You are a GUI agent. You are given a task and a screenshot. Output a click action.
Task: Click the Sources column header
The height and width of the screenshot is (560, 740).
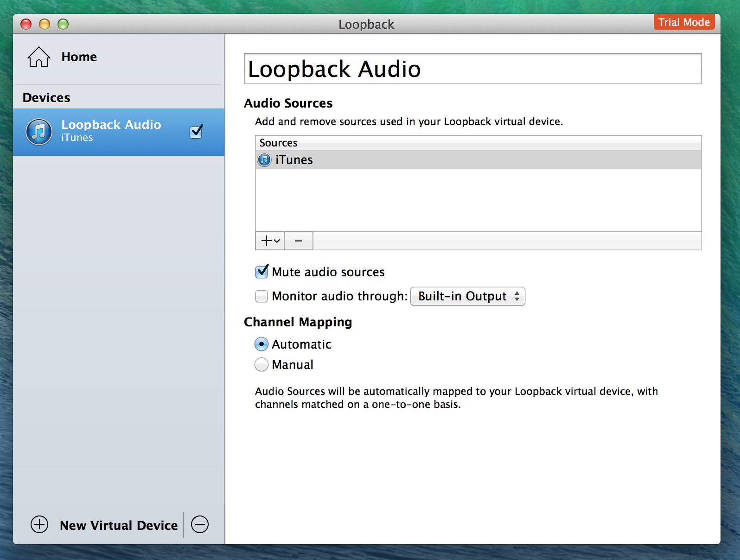(478, 143)
